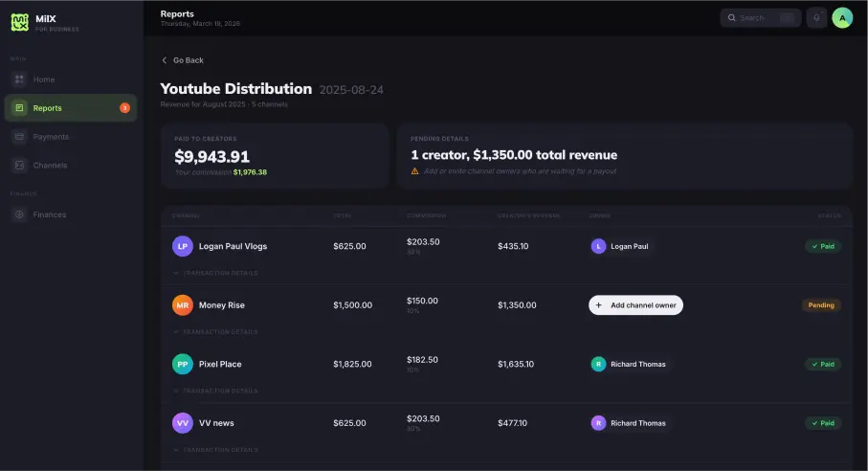Click the Pixel Place channel avatar

click(x=183, y=364)
